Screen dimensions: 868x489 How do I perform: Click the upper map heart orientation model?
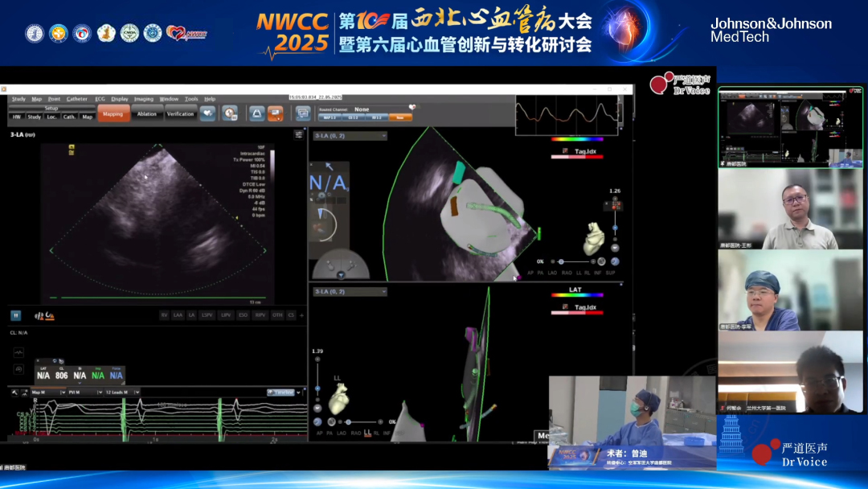tap(593, 237)
